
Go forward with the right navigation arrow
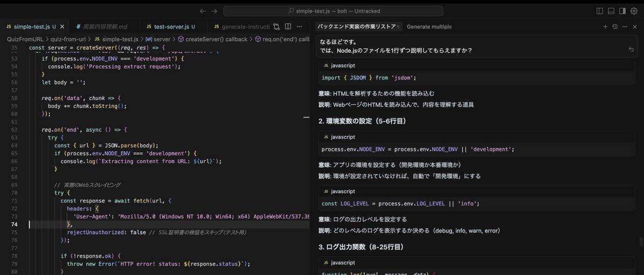point(214,11)
